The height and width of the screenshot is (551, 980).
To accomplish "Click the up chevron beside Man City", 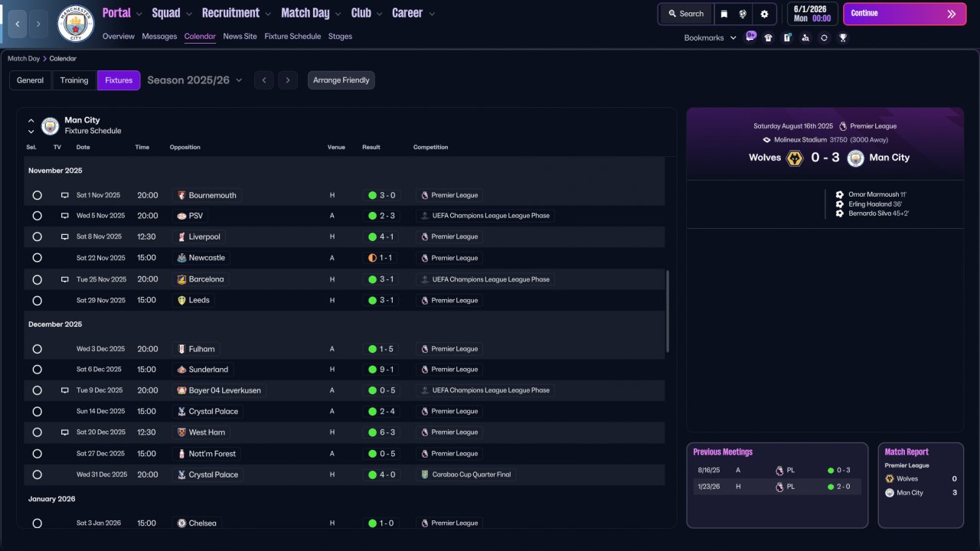I will click(31, 120).
